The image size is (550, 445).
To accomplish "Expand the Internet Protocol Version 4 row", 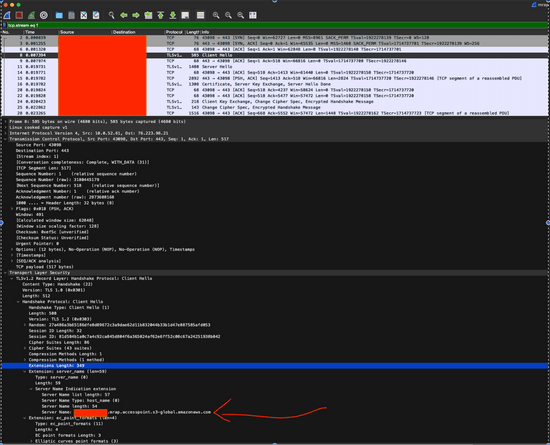I will 5,133.
